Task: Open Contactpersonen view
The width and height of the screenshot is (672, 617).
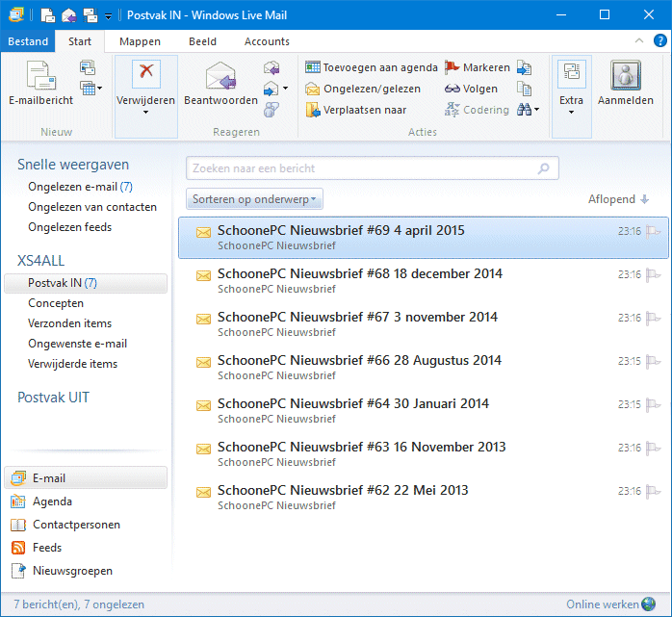Action: (x=65, y=525)
